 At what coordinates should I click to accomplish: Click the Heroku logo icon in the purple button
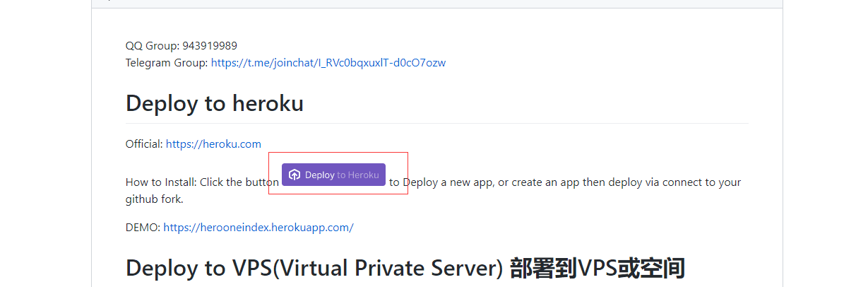(295, 175)
